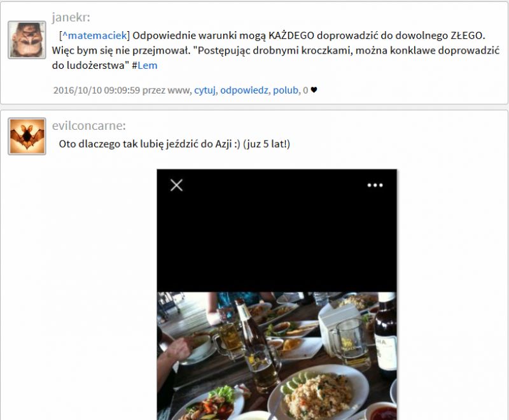The height and width of the screenshot is (420, 509).
Task: Click the 'przez www' source label
Action: pyautogui.click(x=167, y=90)
